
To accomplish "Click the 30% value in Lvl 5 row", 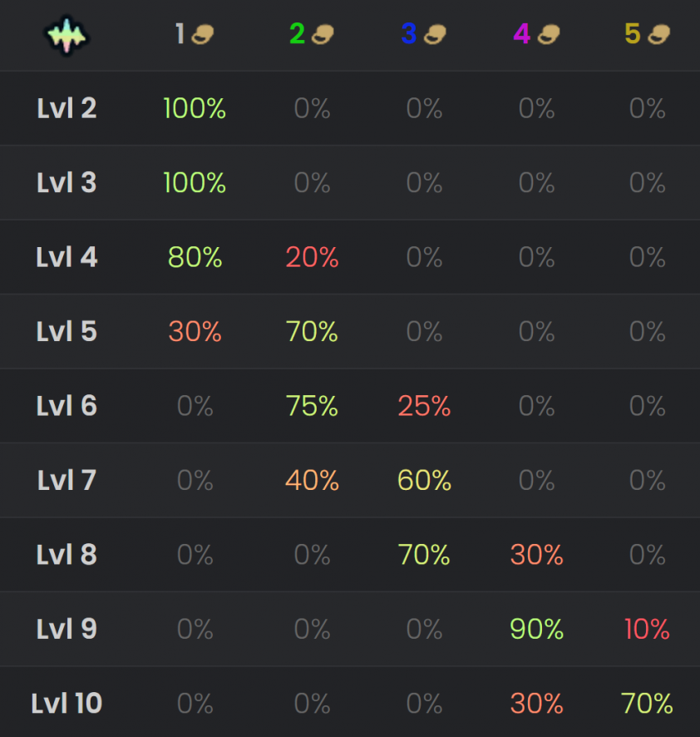I will tap(195, 331).
